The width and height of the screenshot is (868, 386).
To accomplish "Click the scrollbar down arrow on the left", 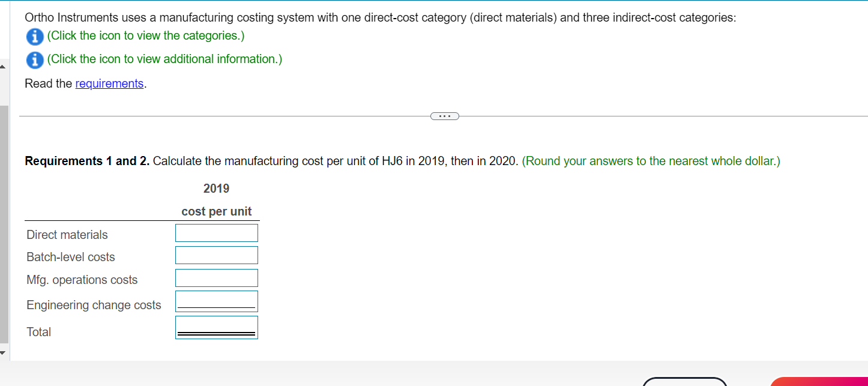I will click(x=2, y=353).
